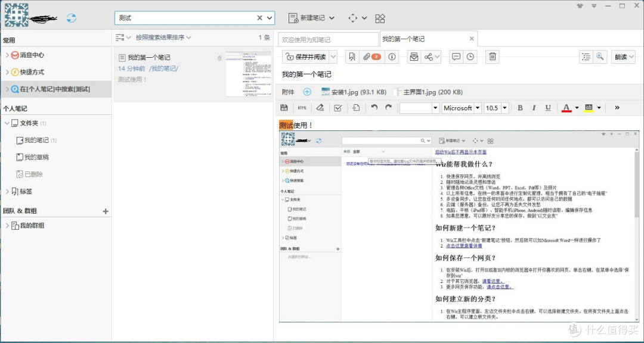Switch to the 欢迎使用为知笔记 tab
This screenshot has height=343, width=644.
click(x=328, y=40)
